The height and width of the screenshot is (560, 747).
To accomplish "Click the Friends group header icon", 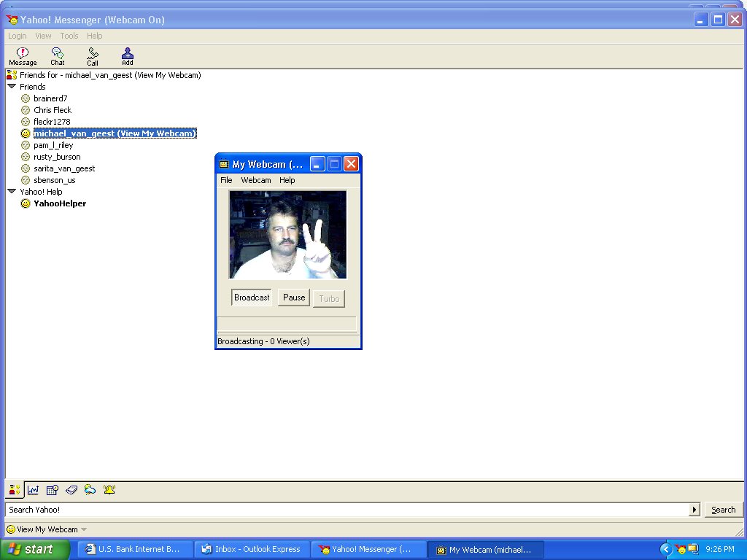I will (12, 75).
